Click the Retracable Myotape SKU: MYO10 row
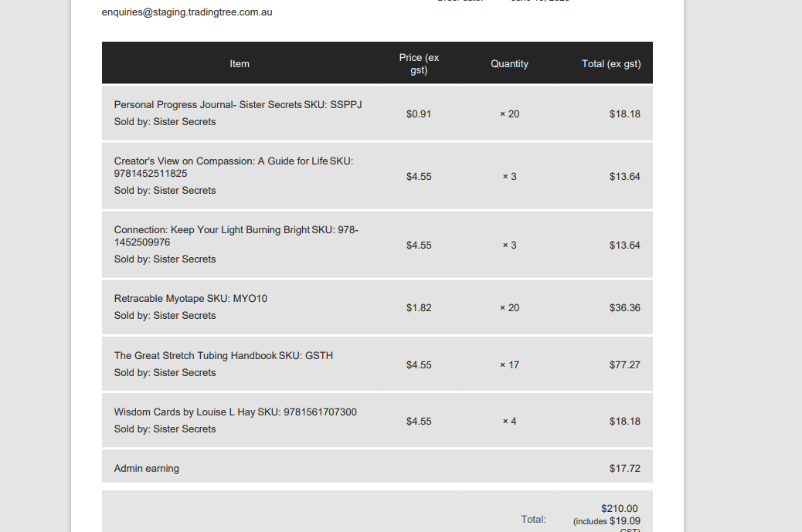Image resolution: width=802 pixels, height=532 pixels. (x=377, y=307)
